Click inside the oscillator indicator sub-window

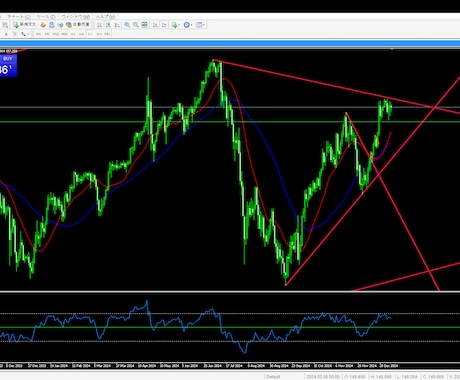[x=230, y=327]
